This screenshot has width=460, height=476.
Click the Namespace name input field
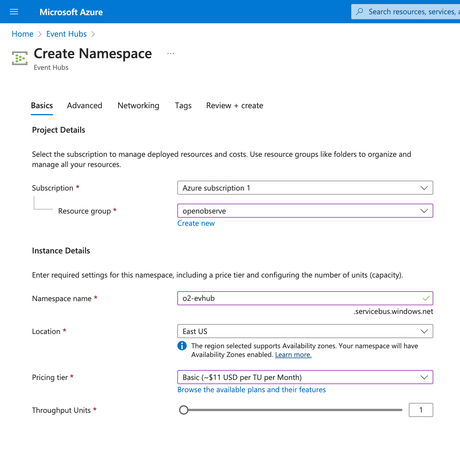point(299,298)
